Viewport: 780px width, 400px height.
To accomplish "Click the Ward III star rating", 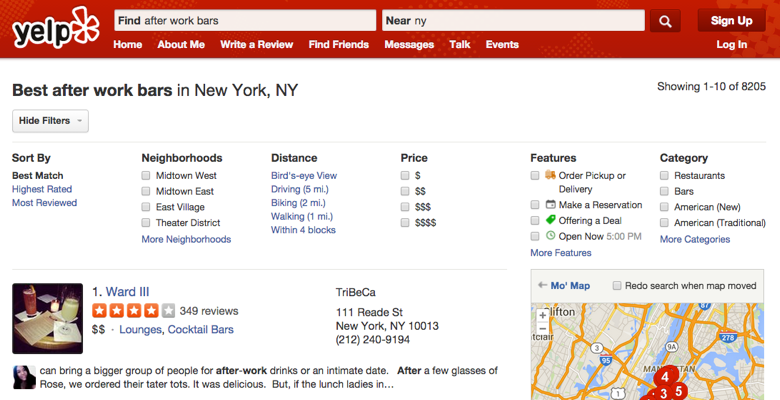I will tap(133, 311).
